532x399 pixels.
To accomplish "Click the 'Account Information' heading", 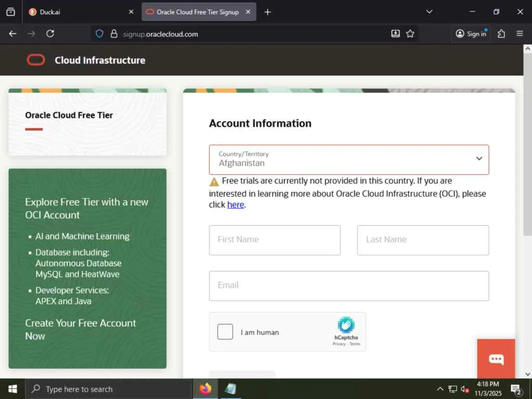I will (260, 124).
